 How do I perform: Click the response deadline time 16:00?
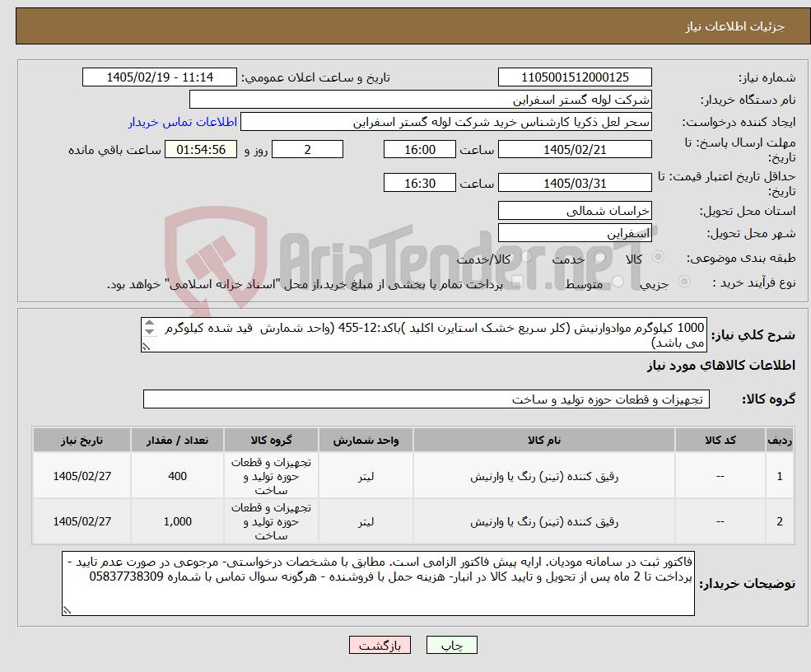(419, 150)
